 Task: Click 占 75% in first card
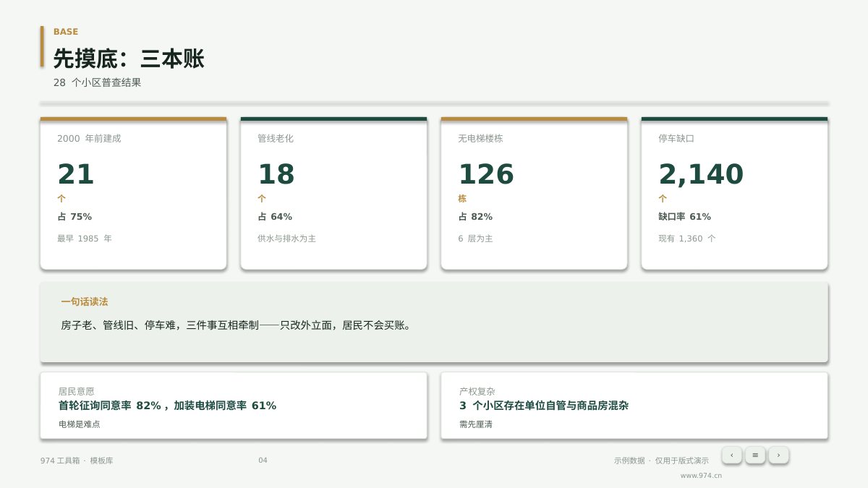(x=75, y=216)
